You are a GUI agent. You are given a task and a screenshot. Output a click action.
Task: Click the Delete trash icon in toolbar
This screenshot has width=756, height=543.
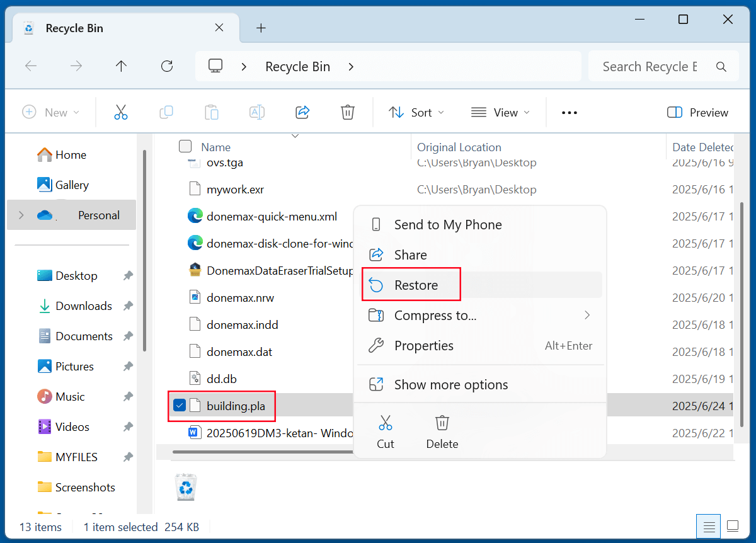coord(347,113)
